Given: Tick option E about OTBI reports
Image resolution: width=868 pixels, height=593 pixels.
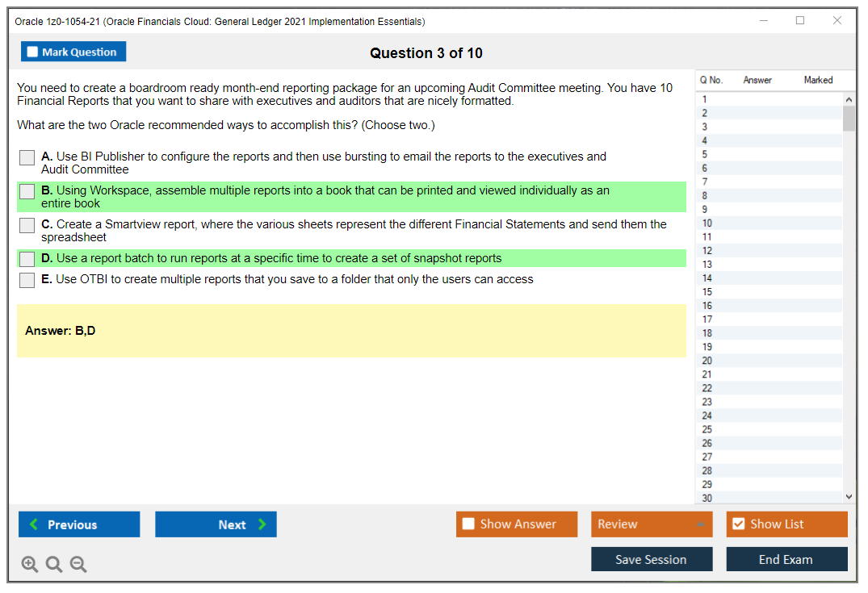Looking at the screenshot, I should click(27, 280).
